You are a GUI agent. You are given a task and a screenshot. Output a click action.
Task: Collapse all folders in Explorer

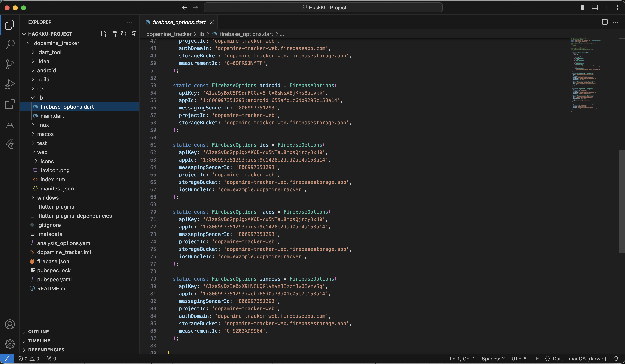(134, 34)
